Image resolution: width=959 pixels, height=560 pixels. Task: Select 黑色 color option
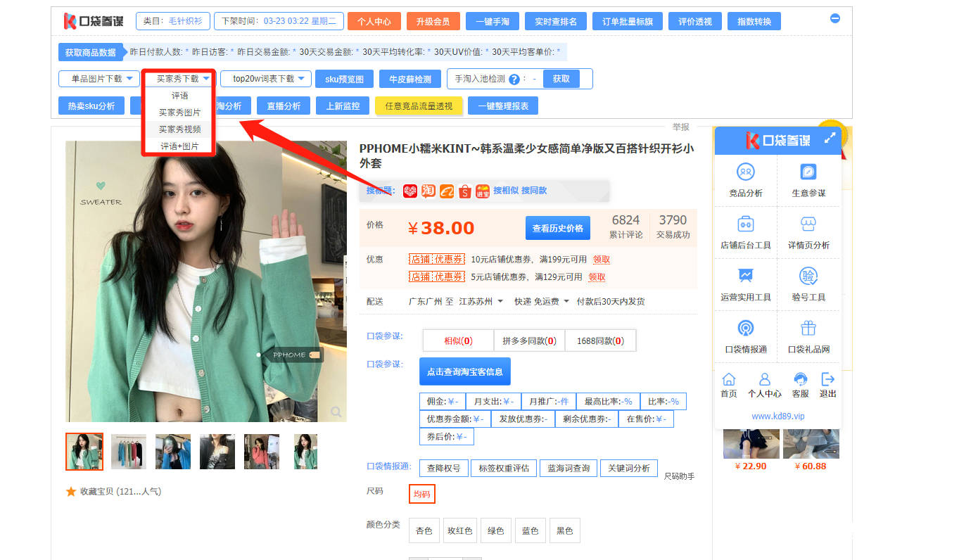click(565, 530)
